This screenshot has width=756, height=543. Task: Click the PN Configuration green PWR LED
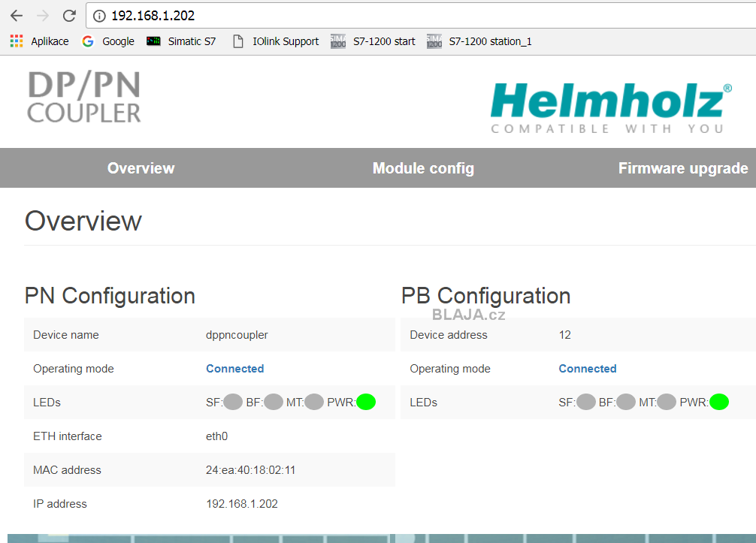pyautogui.click(x=366, y=402)
